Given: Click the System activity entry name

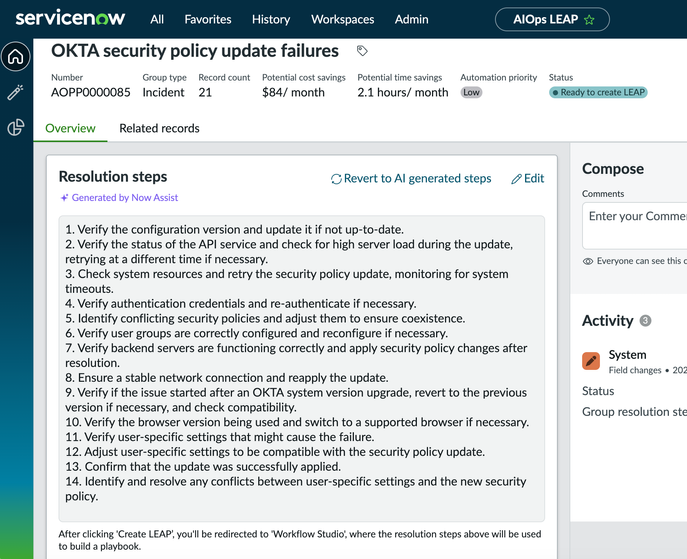Looking at the screenshot, I should (x=627, y=354).
